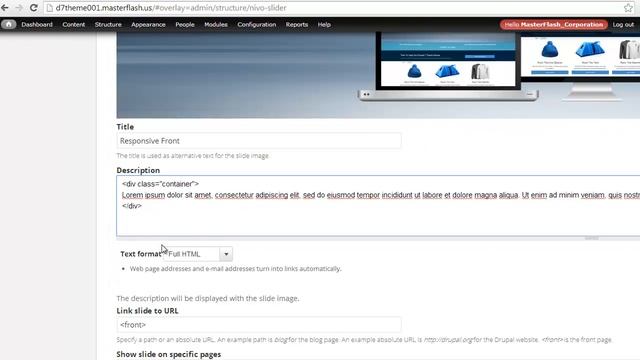Click the Link slide to URL field
This screenshot has width=640, height=360.
(259, 325)
